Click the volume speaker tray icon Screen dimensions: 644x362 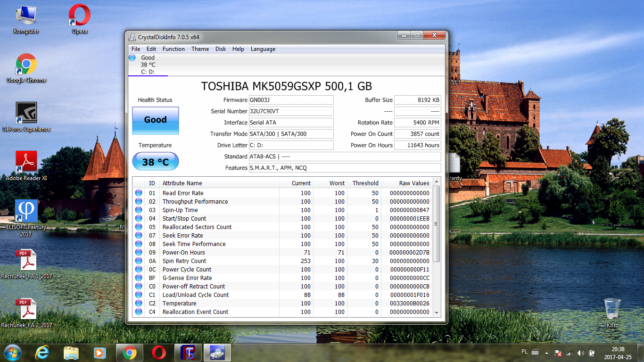click(x=580, y=353)
